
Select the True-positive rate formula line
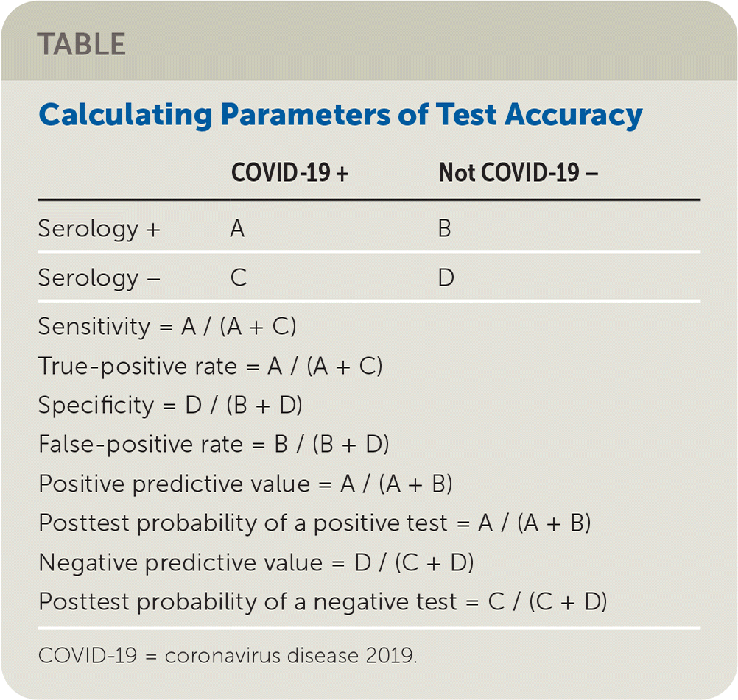210,366
